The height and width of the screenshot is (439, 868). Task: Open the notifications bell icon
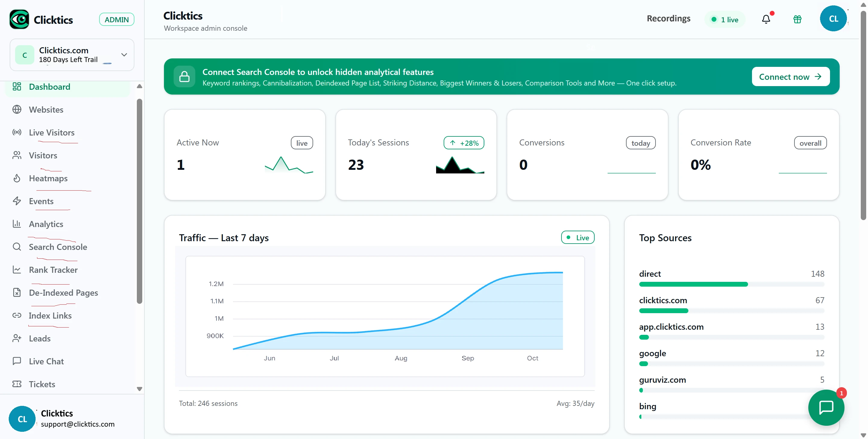[x=766, y=19]
